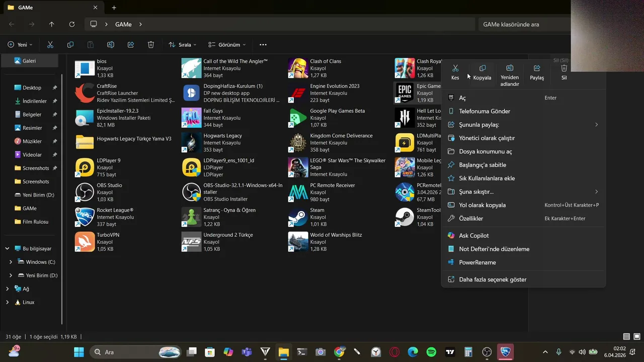Click the delete trash toolbar icon
Viewport: 644px width, 362px height.
click(x=151, y=45)
